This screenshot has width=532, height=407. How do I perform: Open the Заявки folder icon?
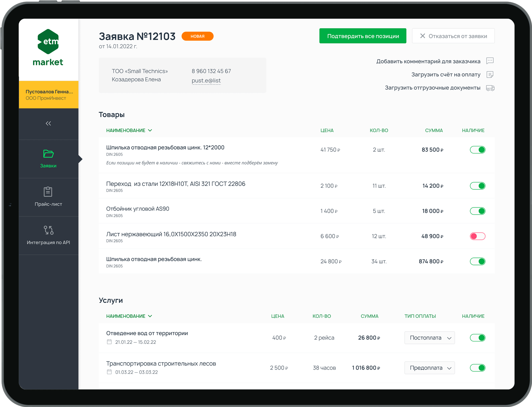(48, 154)
